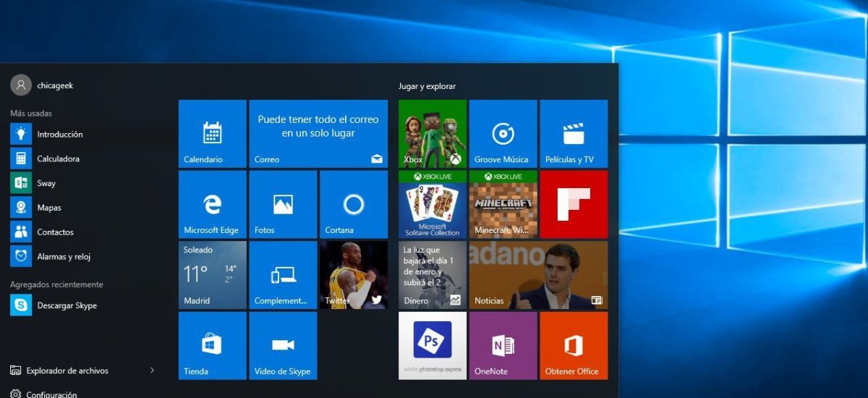The width and height of the screenshot is (868, 398).
Task: Launch Introducción from the most used list
Action: coord(83,134)
